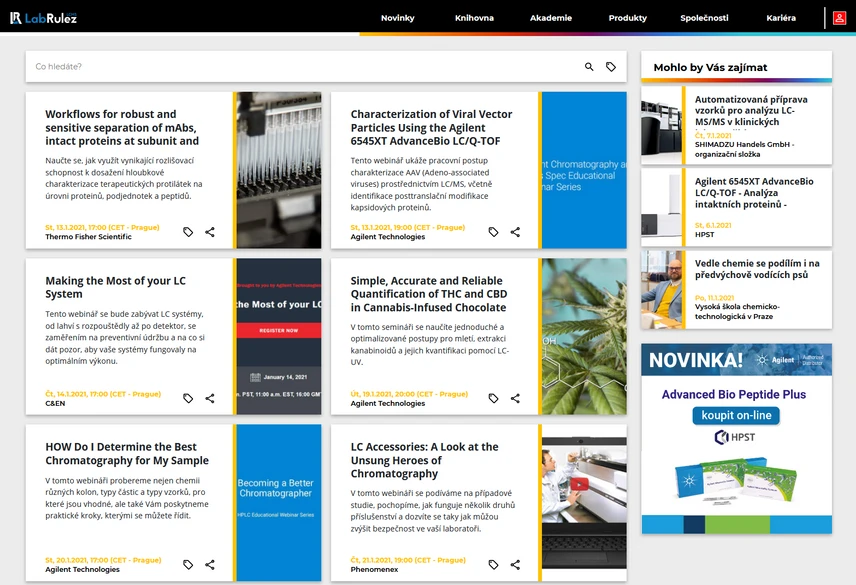Open Characterization of Viral Vector Particles title
Viewport: 856px width, 585px height.
(431, 128)
